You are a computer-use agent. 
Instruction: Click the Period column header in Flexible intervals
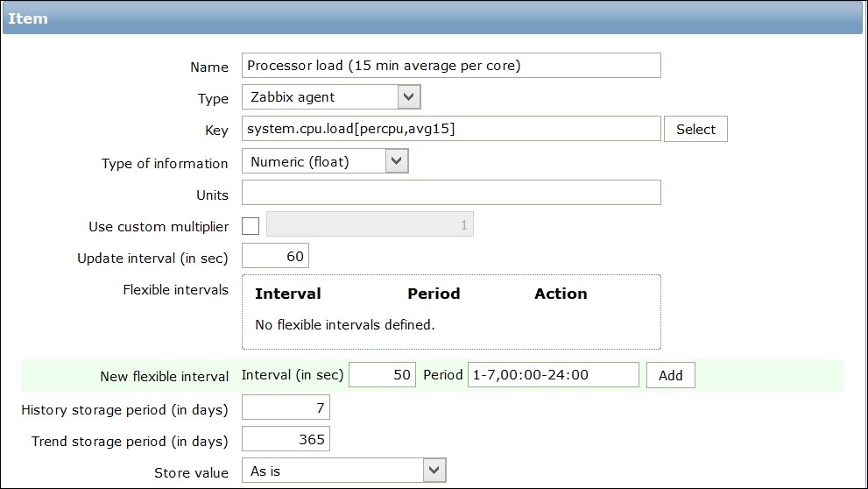434,294
